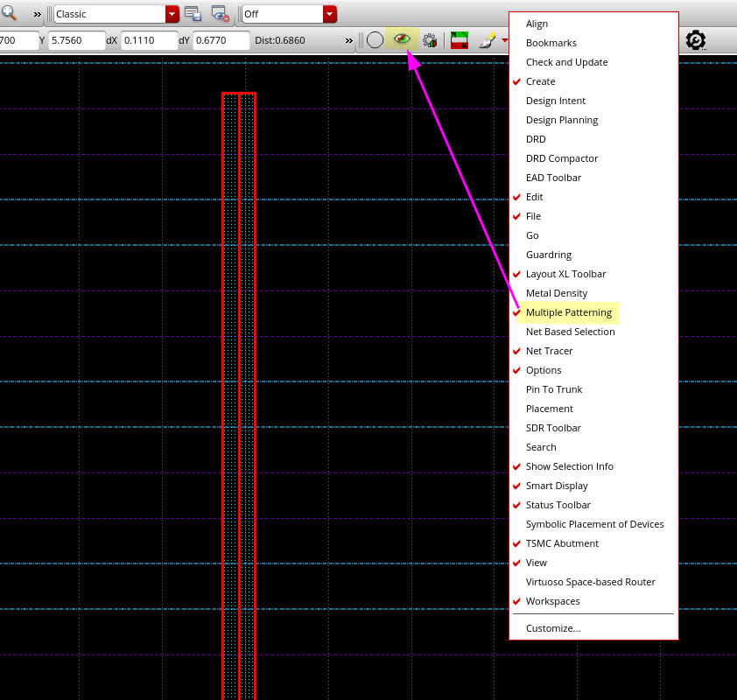Select the red outlined layout shape

pos(239,396)
